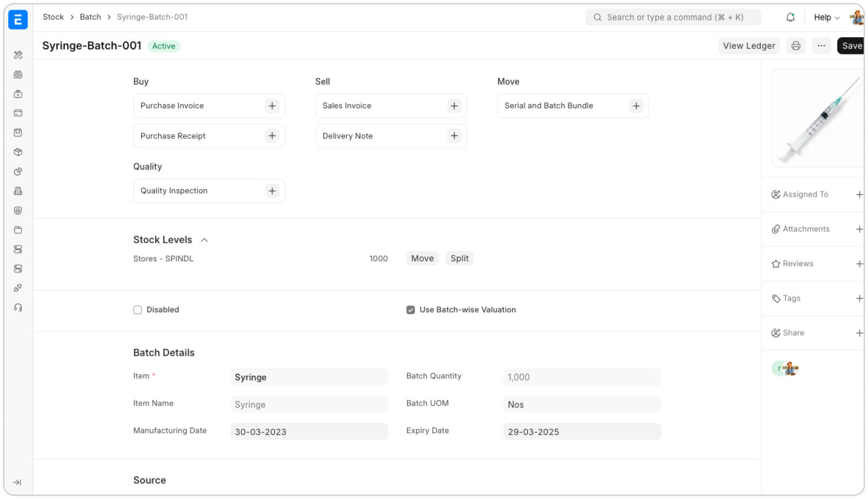Click the Manufacturing Date field
Screen dimensions: 868x499
pyautogui.click(x=309, y=432)
